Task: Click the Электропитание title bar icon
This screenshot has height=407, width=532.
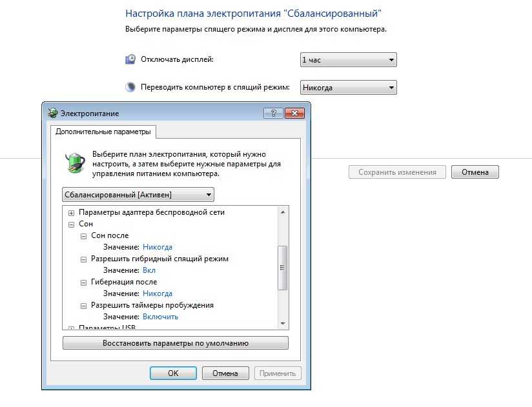Action: pos(52,113)
